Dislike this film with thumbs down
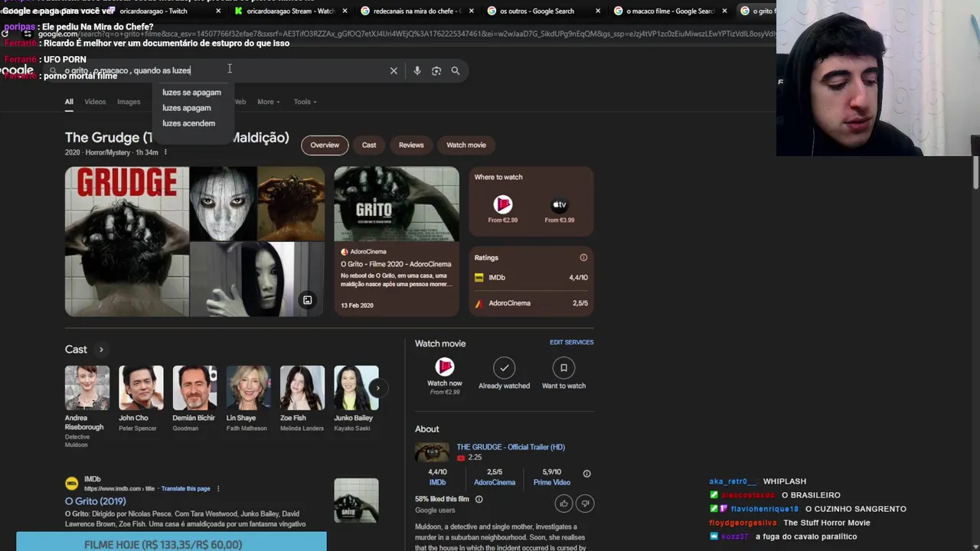Image resolution: width=980 pixels, height=551 pixels. point(585,503)
